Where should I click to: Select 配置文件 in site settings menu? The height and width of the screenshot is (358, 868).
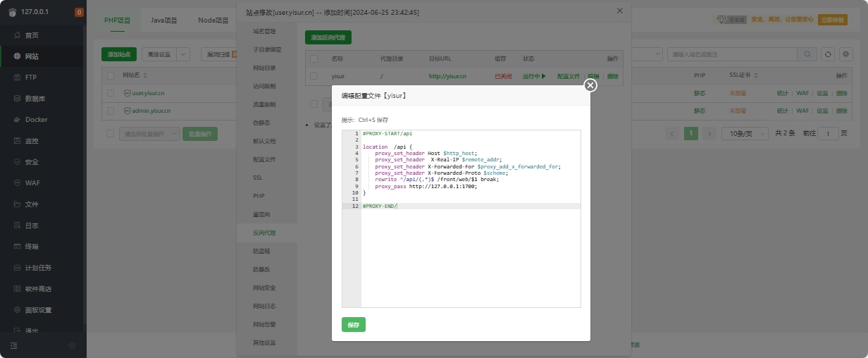point(264,159)
